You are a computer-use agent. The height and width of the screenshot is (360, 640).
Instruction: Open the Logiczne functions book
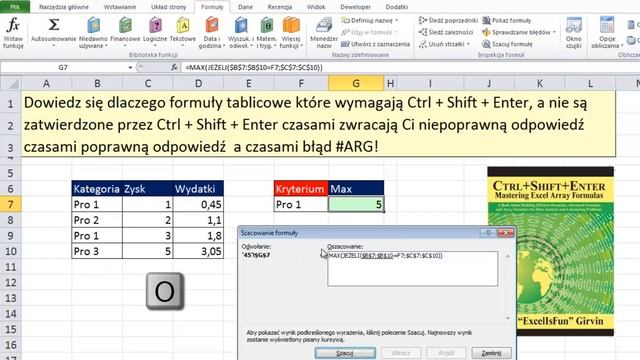pos(155,32)
